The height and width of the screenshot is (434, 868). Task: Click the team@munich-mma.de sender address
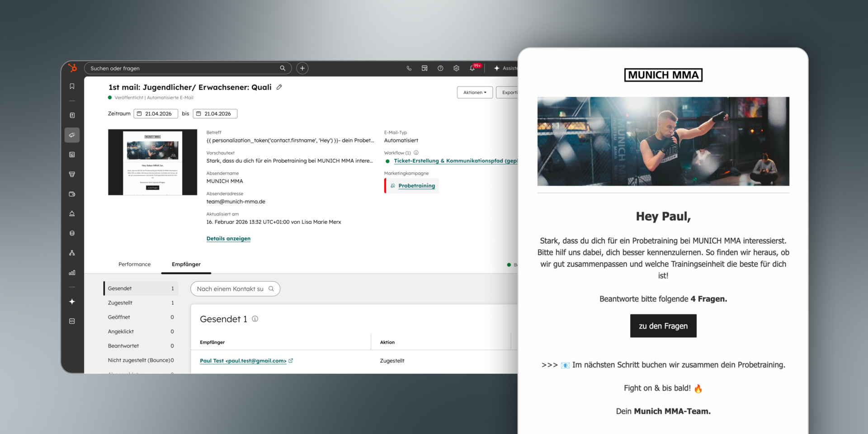click(236, 202)
